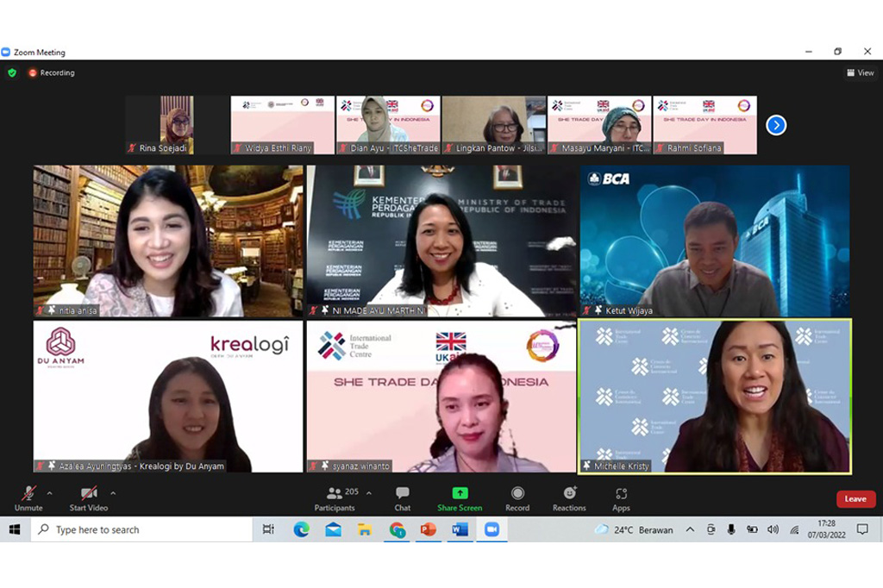883x588 pixels.
Task: Select Lingkan Pantow's video thumbnail
Action: [494, 125]
